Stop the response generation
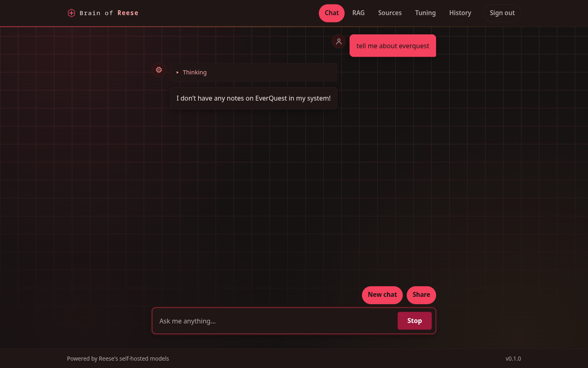The image size is (588, 368). tap(414, 321)
